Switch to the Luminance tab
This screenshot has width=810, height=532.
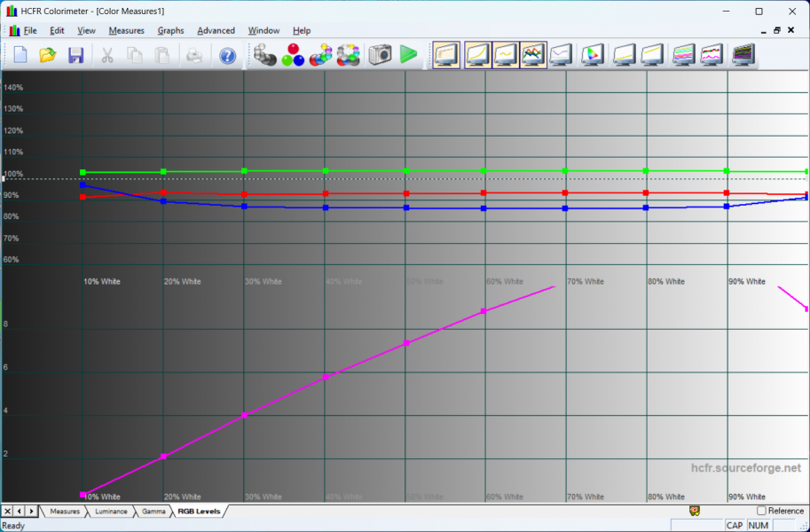point(111,512)
